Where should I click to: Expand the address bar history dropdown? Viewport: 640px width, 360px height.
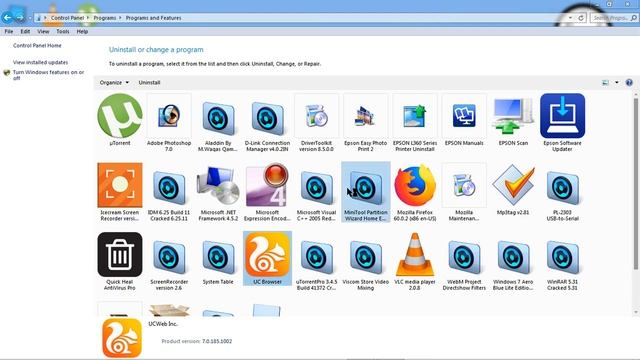pos(570,18)
